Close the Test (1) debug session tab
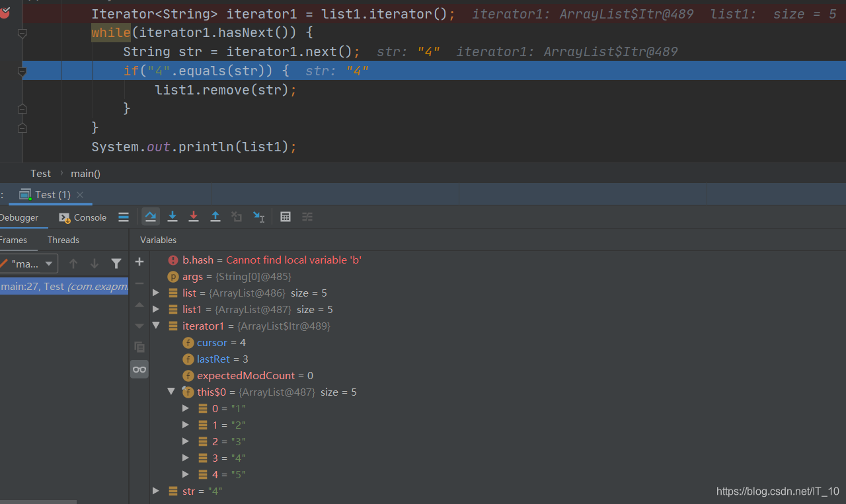Viewport: 846px width, 504px height. click(80, 194)
